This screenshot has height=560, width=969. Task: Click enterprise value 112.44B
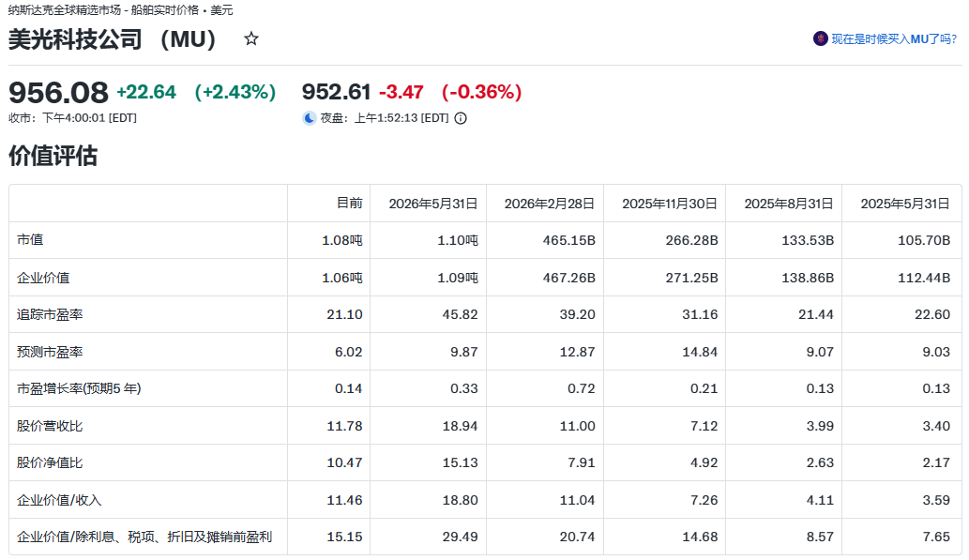tap(924, 279)
